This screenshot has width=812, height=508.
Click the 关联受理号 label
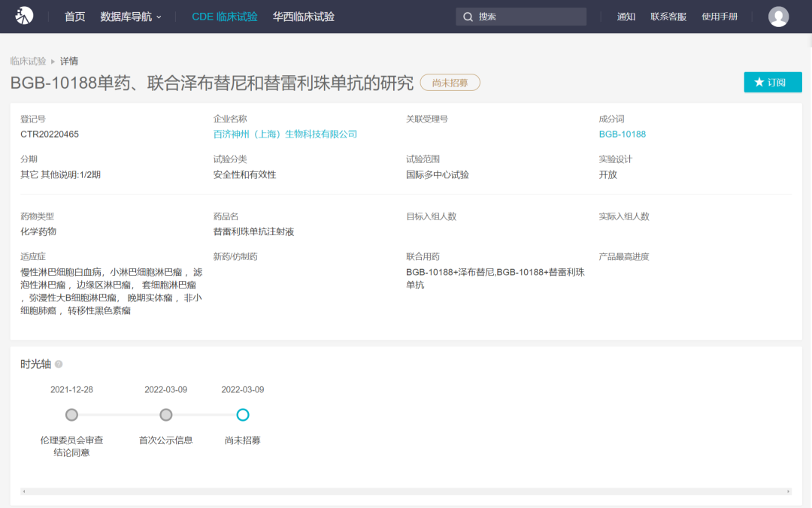(x=427, y=119)
